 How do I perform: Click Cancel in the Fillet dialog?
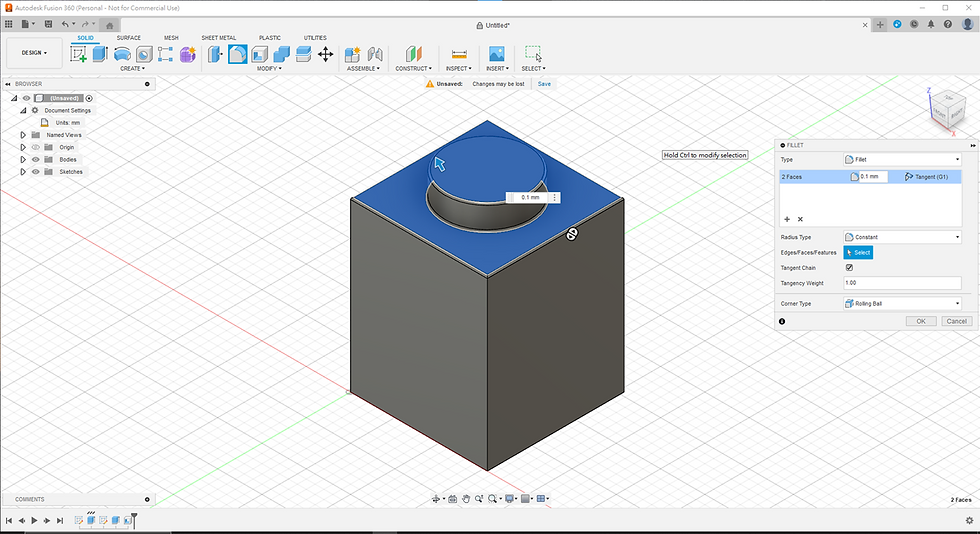point(956,321)
